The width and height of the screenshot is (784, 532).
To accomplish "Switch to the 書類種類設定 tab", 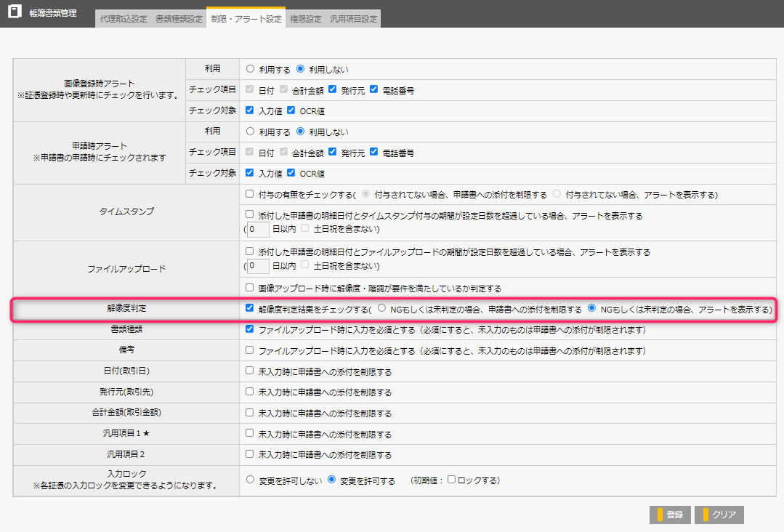I will click(179, 19).
